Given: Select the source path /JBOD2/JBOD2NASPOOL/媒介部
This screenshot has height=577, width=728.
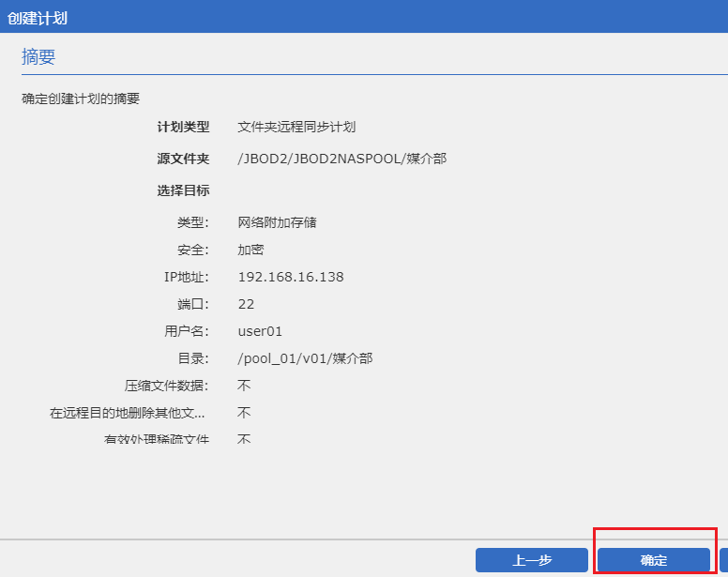Looking at the screenshot, I should pyautogui.click(x=341, y=159).
